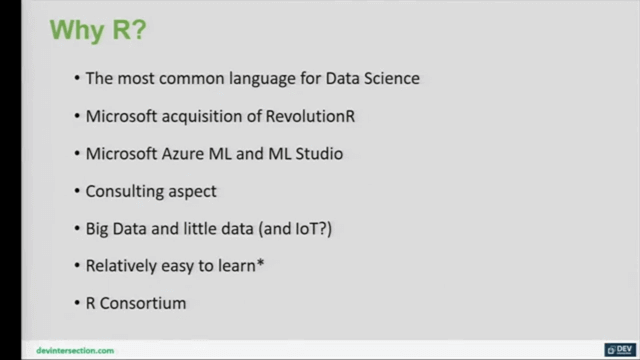Click the asterisk after "learn"
The height and width of the screenshot is (360, 640).
tap(260, 263)
